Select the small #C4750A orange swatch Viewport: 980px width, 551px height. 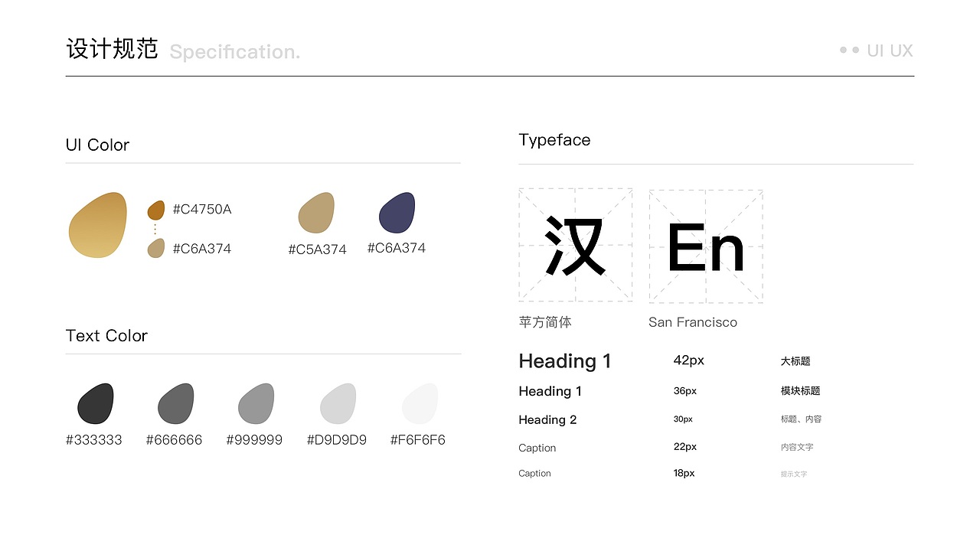(x=156, y=210)
